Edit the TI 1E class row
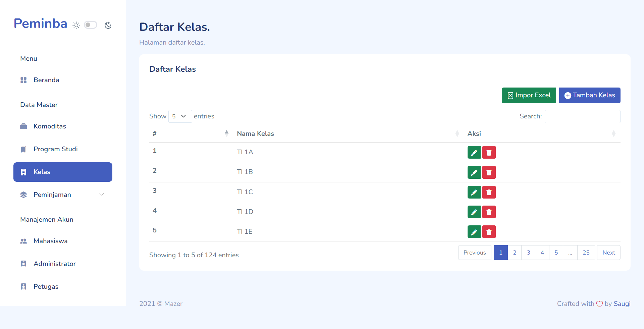 pyautogui.click(x=474, y=231)
